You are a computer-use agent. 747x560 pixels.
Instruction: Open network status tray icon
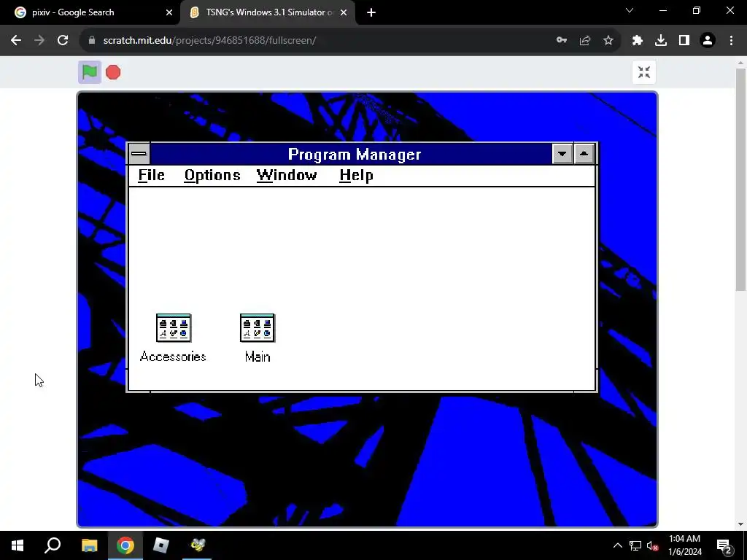pos(635,545)
